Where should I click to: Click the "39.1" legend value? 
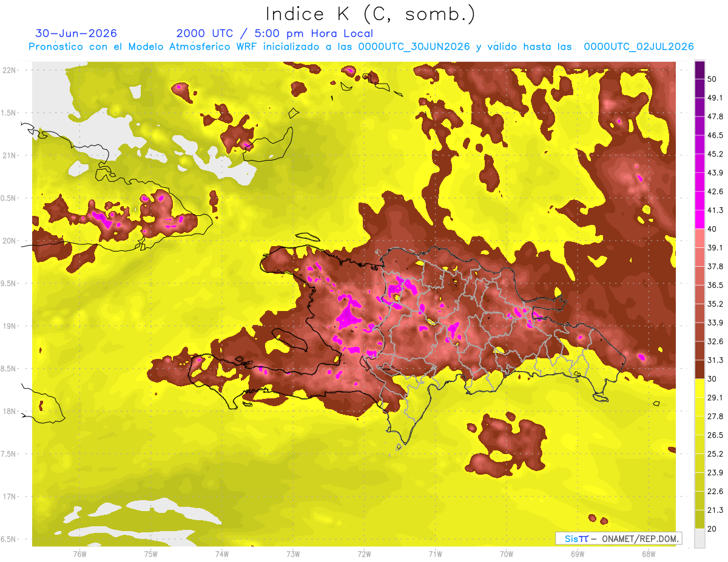click(716, 247)
